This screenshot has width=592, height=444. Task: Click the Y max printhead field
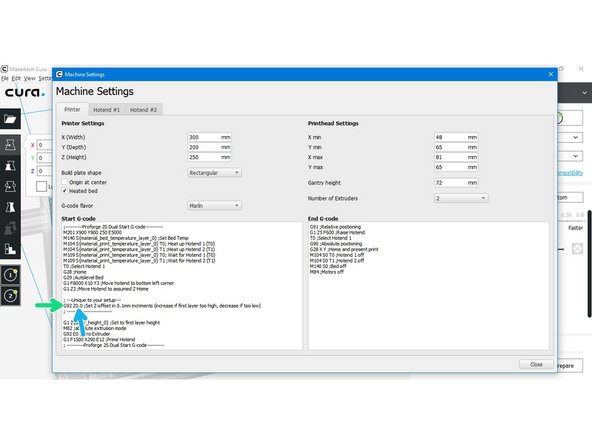(x=456, y=167)
